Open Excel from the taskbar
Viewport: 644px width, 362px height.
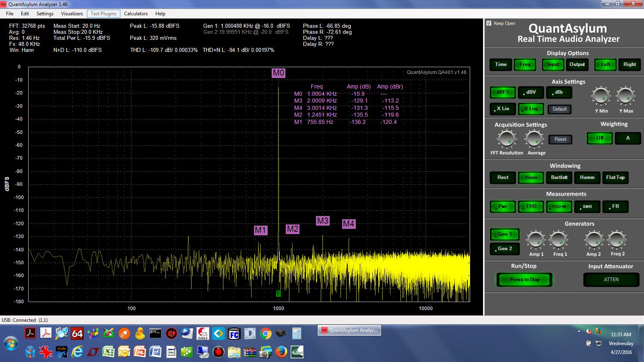pyautogui.click(x=108, y=352)
